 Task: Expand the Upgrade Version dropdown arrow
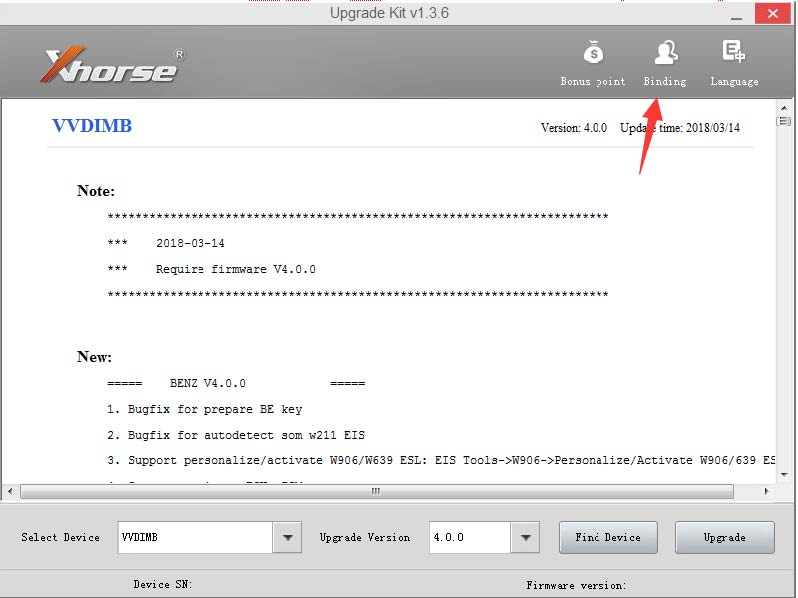[x=525, y=537]
